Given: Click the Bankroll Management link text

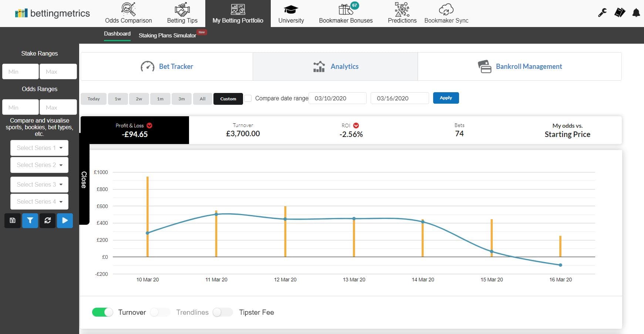Looking at the screenshot, I should pyautogui.click(x=529, y=67).
